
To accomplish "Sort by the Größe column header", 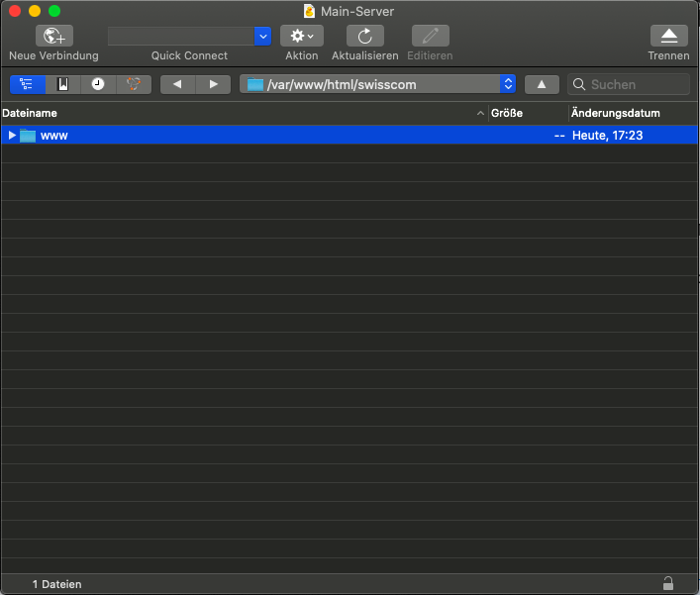I will tap(527, 113).
